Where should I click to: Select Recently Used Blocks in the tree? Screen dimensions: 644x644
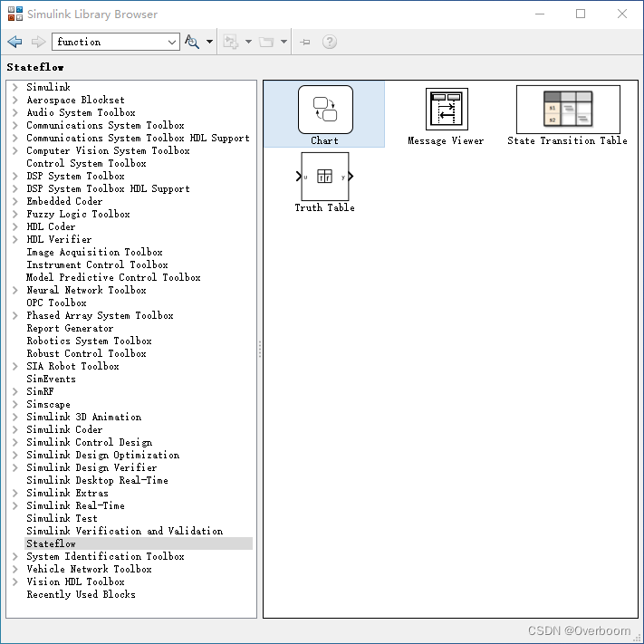pyautogui.click(x=81, y=595)
